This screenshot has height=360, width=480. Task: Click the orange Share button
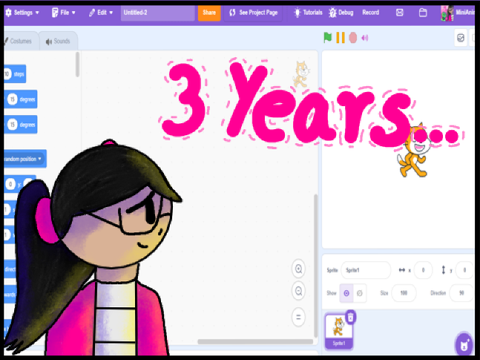(x=209, y=13)
